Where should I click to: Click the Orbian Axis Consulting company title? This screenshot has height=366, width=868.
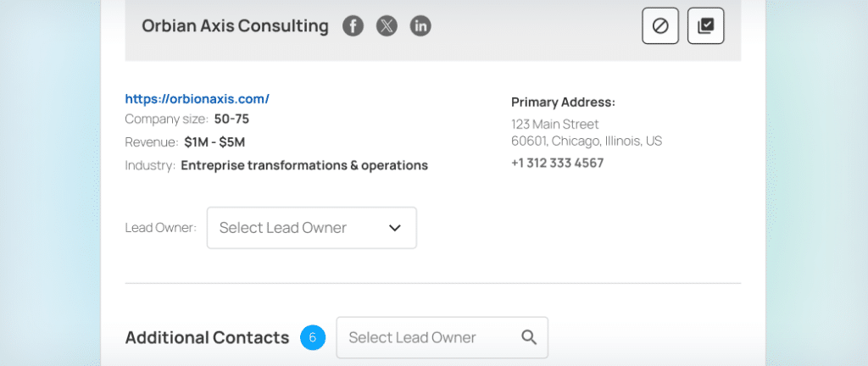(235, 26)
